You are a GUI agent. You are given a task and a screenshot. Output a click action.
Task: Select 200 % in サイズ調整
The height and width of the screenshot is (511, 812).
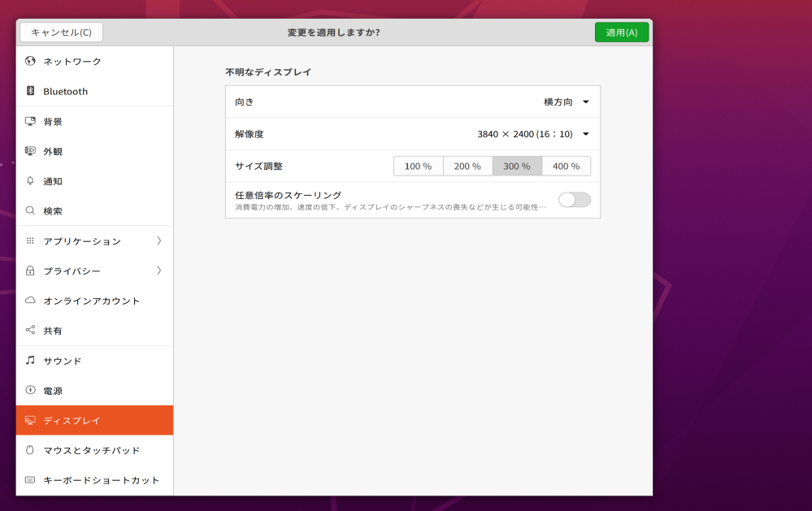467,166
